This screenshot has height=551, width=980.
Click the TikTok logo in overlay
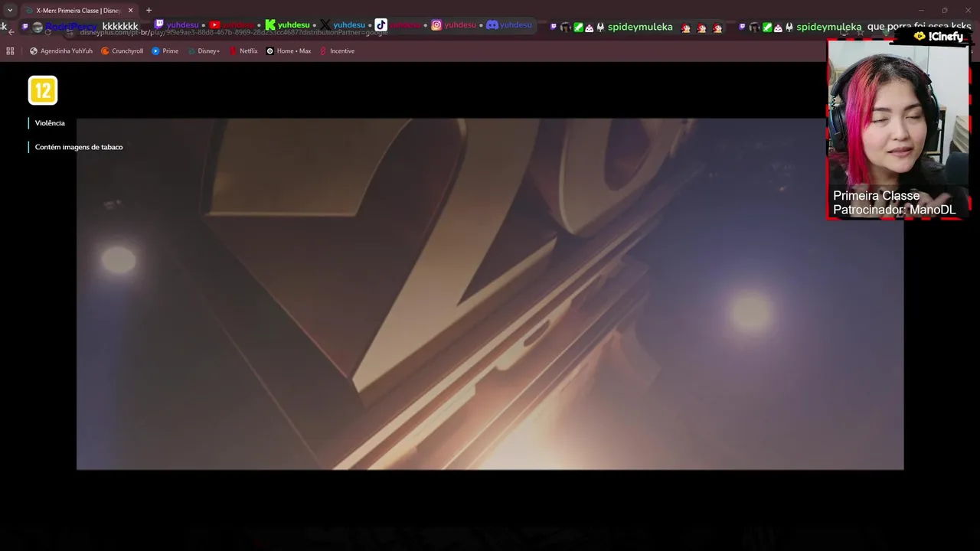[381, 24]
